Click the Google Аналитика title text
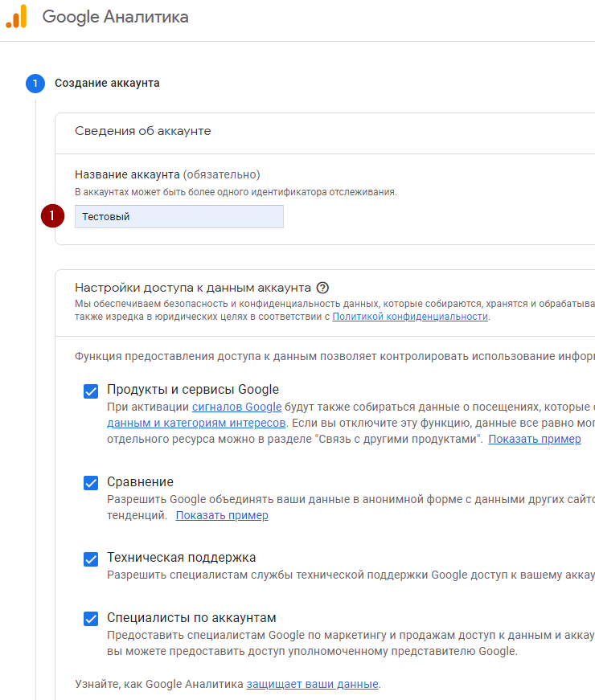The width and height of the screenshot is (595, 700). pyautogui.click(x=115, y=17)
